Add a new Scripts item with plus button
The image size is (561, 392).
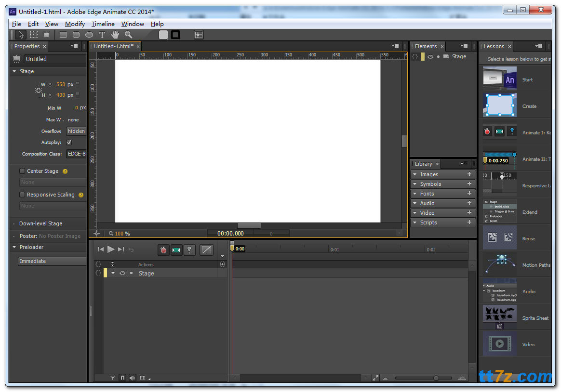[469, 222]
